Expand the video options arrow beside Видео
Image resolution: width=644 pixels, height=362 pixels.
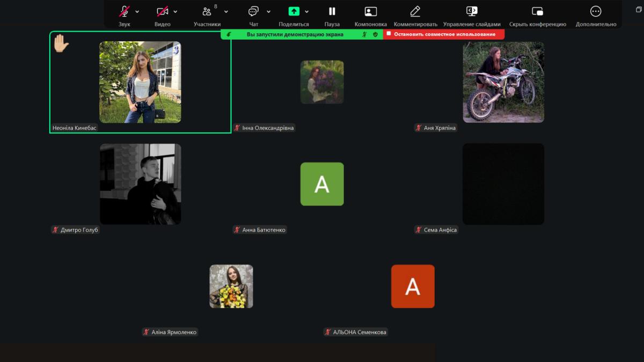175,11
